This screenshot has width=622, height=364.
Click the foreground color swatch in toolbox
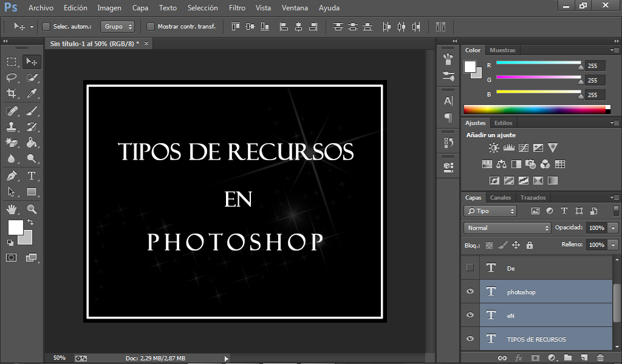[15, 227]
